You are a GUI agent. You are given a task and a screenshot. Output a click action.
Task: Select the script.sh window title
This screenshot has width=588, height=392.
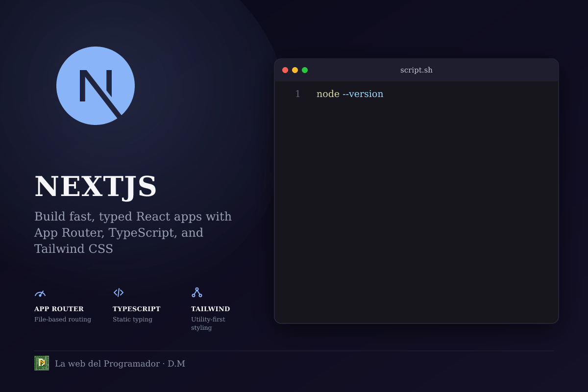(x=416, y=70)
